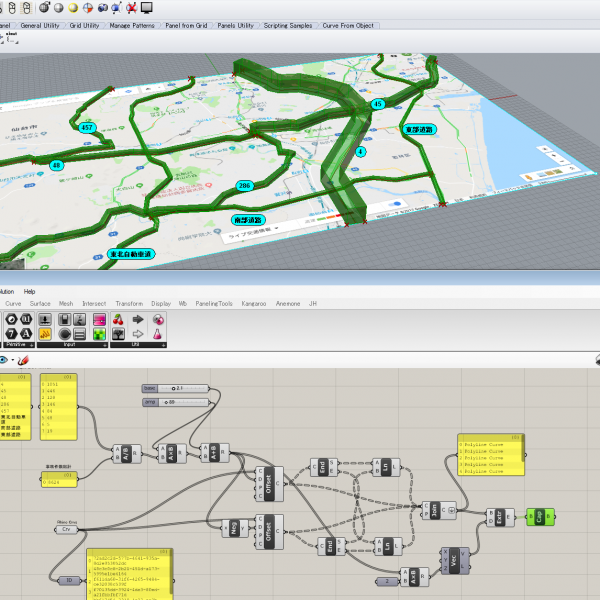Click the blue camera view icon
600x600 pixels.
tap(103, 8)
